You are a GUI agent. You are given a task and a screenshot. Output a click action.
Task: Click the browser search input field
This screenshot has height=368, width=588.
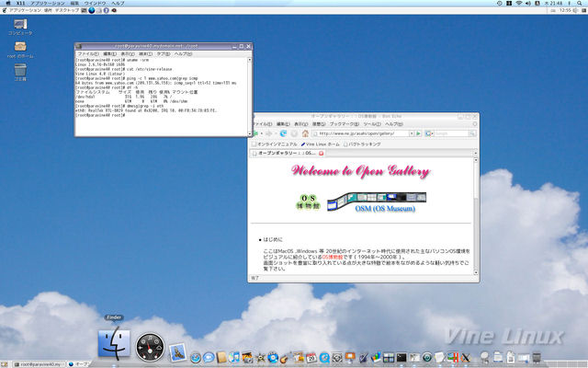452,133
